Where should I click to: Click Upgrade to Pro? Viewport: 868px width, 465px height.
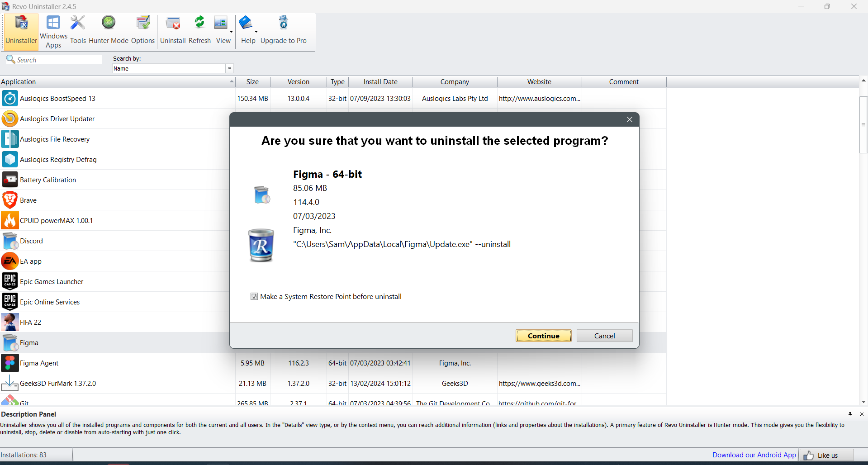284,31
